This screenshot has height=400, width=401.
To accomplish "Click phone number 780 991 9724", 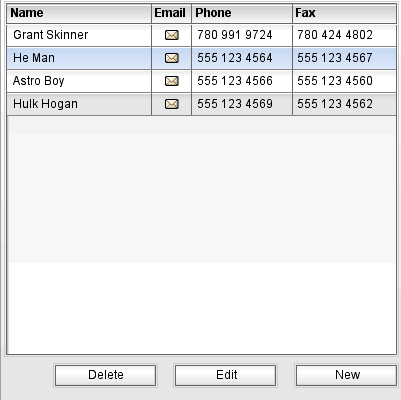I will point(235,35).
